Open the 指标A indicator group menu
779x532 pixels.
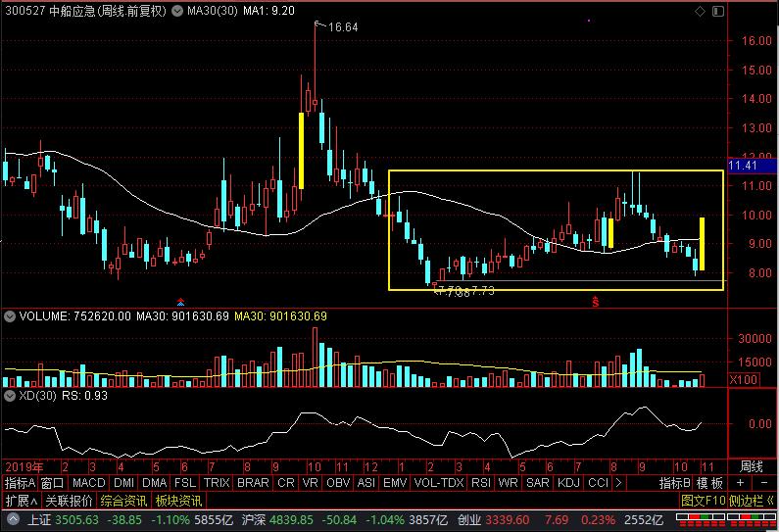pos(19,483)
